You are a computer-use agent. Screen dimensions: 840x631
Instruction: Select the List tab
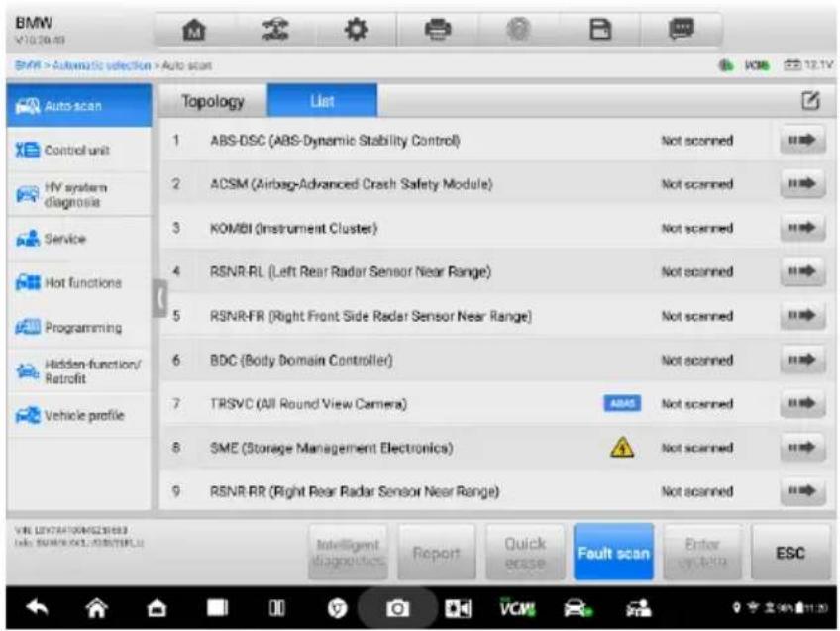322,101
